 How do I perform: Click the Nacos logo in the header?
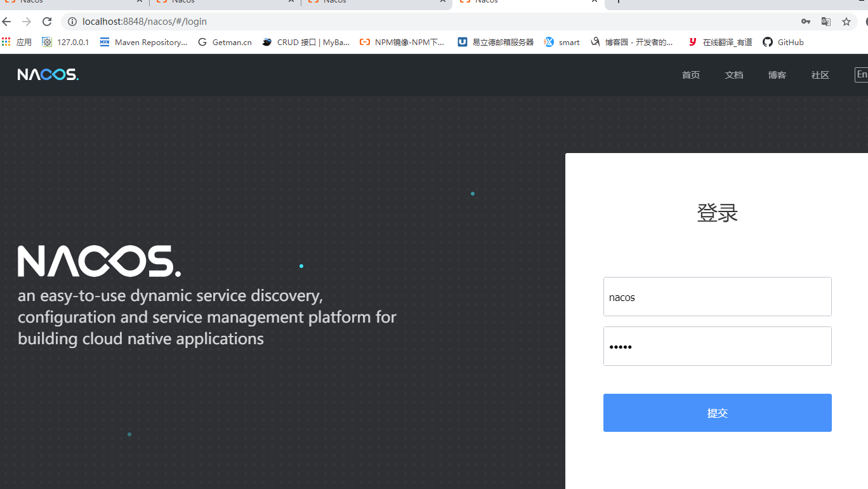point(48,75)
